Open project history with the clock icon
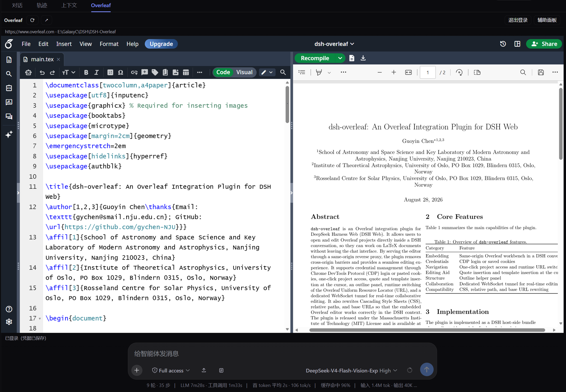Viewport: 566px width, 392px height. click(x=503, y=44)
